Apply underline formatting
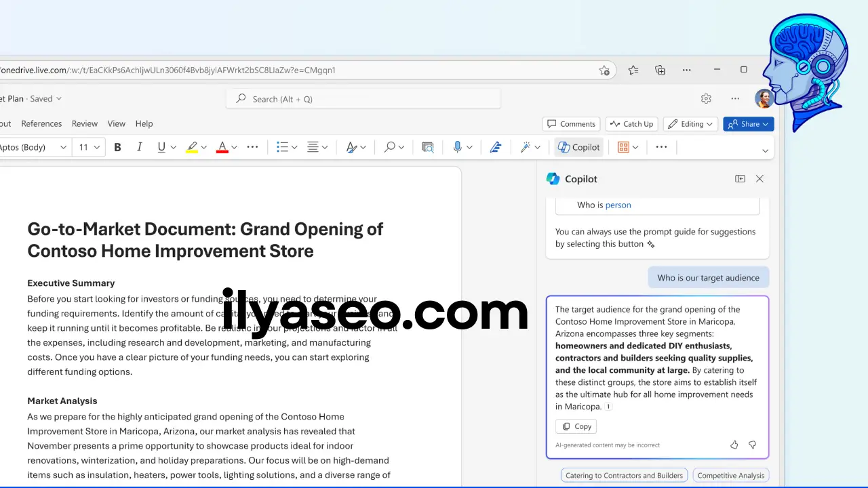Viewport: 868px width, 488px height. [x=161, y=147]
